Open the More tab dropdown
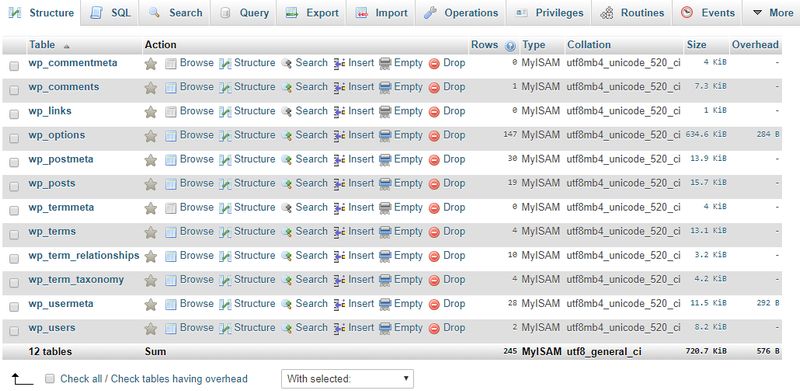800x391 pixels. (x=772, y=13)
